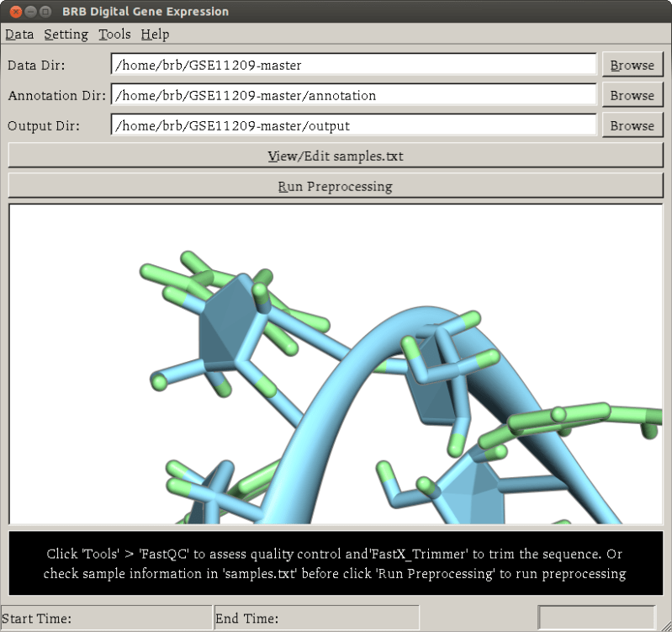Open the Setting menu
Image resolution: width=672 pixels, height=632 pixels.
pyautogui.click(x=66, y=35)
